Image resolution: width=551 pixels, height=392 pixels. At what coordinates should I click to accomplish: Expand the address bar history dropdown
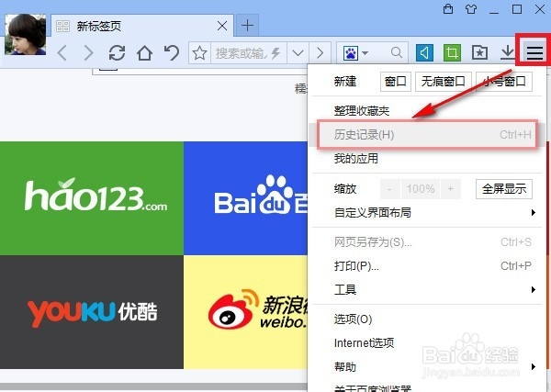[298, 53]
